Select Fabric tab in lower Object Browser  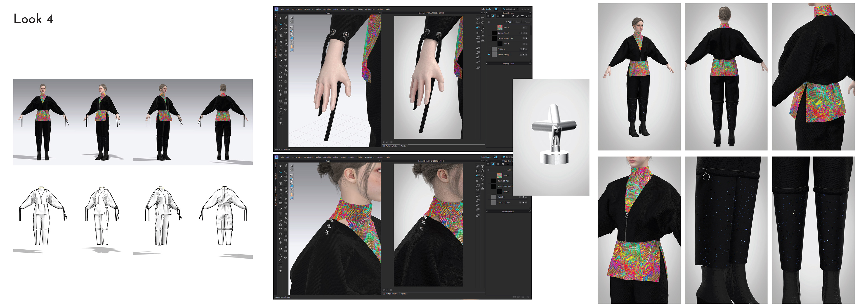tap(493, 164)
